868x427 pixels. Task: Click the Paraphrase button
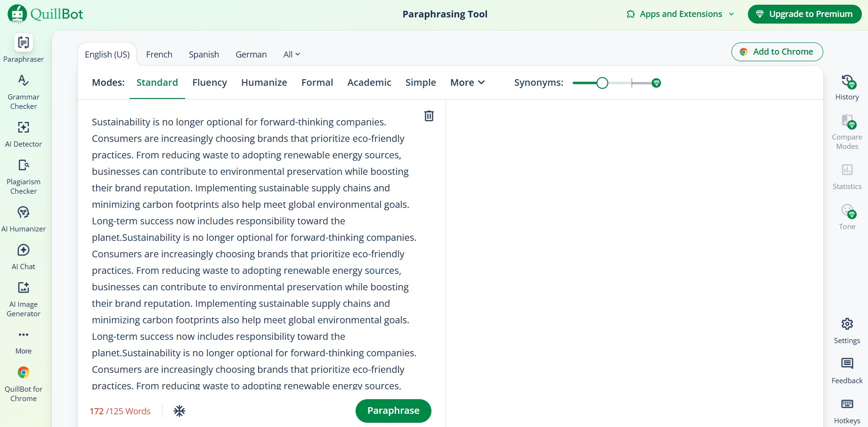tap(393, 411)
